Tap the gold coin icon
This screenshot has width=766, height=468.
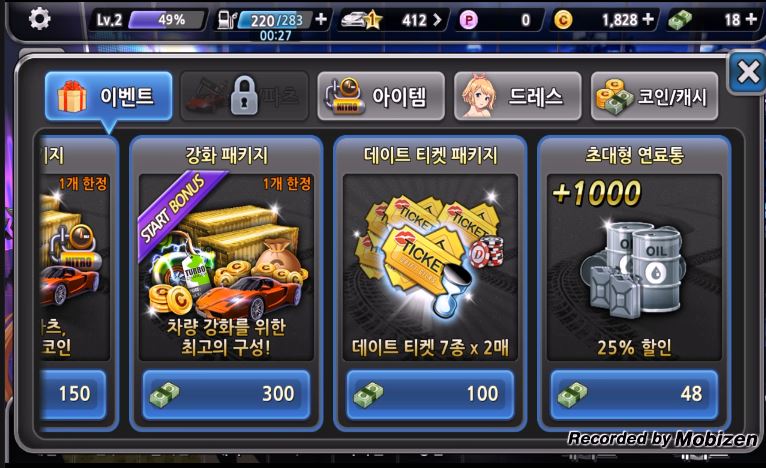[563, 20]
